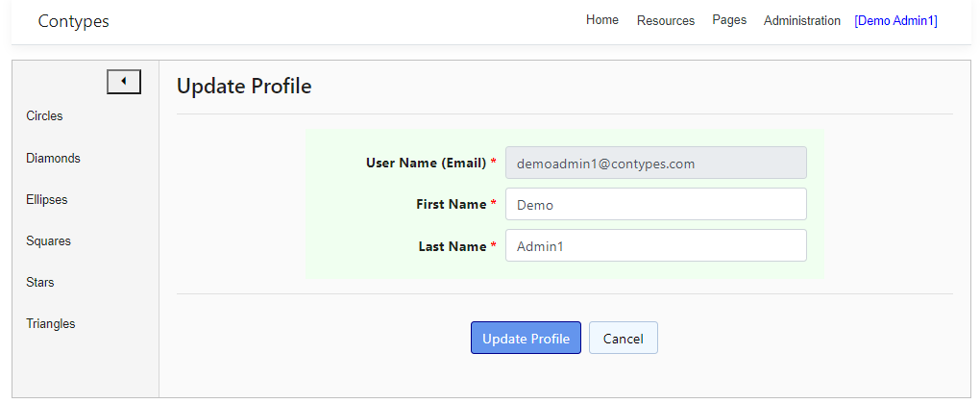Screen dimensions: 980x404
Task: Expand the Pages menu
Action: (729, 20)
